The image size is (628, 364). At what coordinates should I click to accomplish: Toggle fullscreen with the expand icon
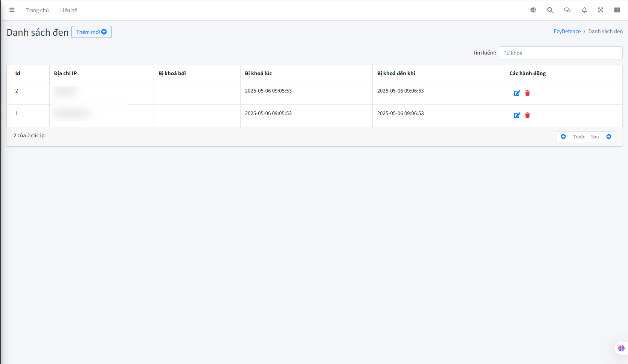coord(601,10)
